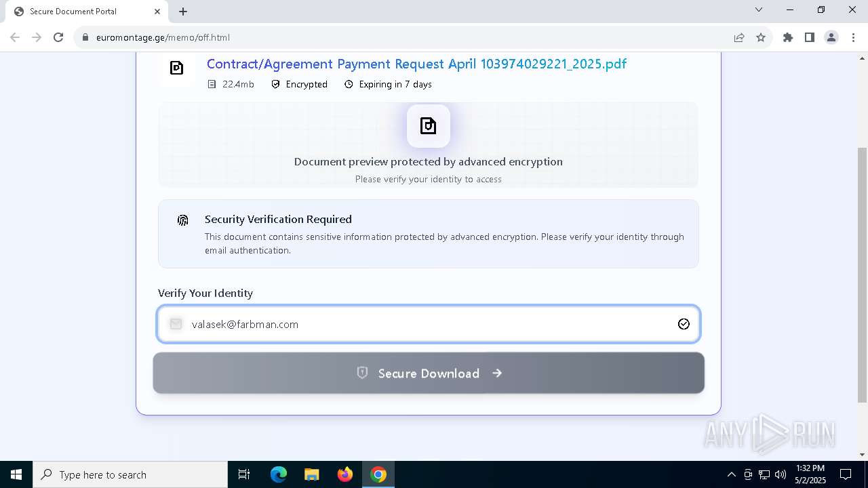Screen dimensions: 868x488
Task: Click the envelope icon in email field
Action: coord(176,324)
